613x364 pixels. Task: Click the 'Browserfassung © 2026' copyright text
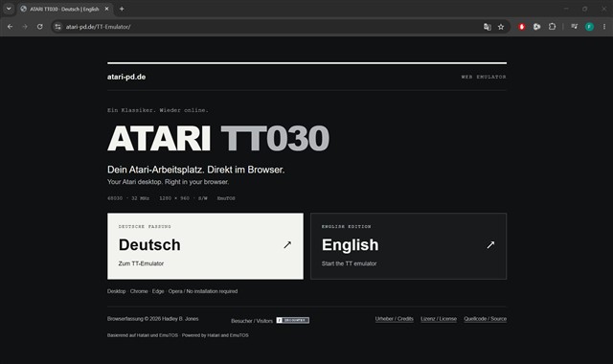point(153,319)
